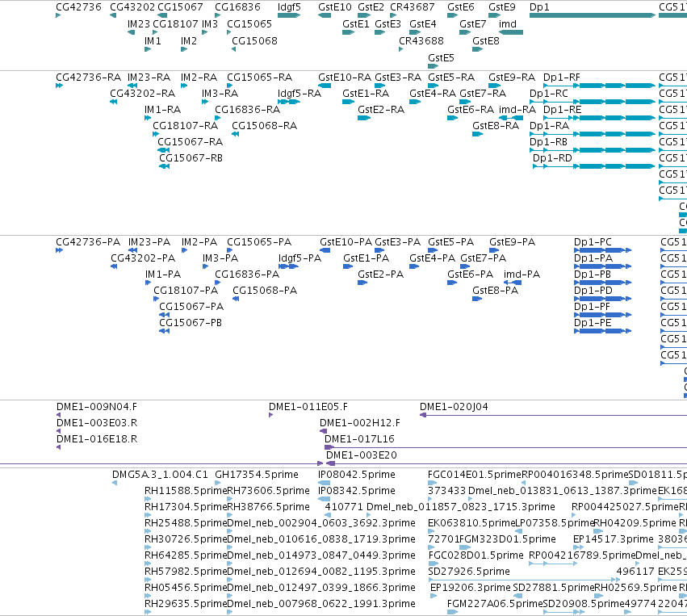
Task: Select the Dp1 gene feature bar
Action: tap(593, 15)
